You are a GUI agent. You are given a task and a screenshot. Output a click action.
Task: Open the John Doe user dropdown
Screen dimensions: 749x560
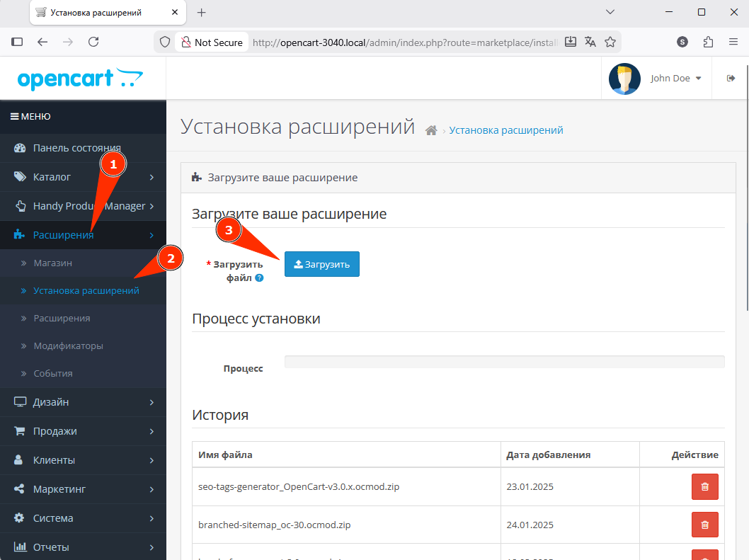point(675,79)
